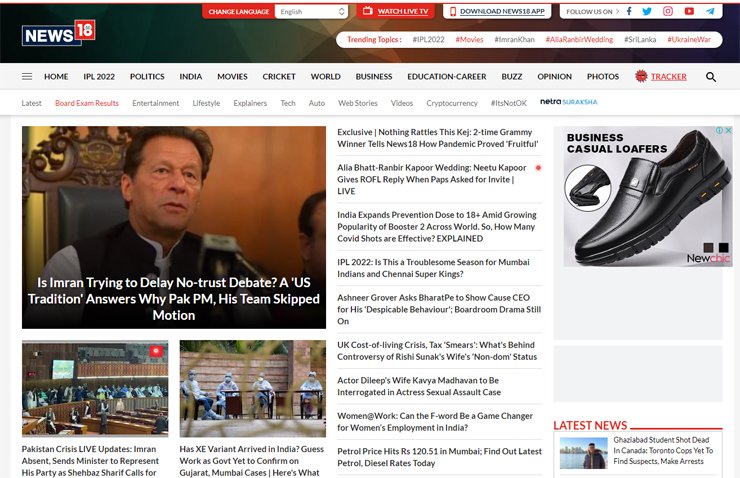Open Actor Dileep's Wife story
The image size is (740, 478).
click(x=419, y=386)
